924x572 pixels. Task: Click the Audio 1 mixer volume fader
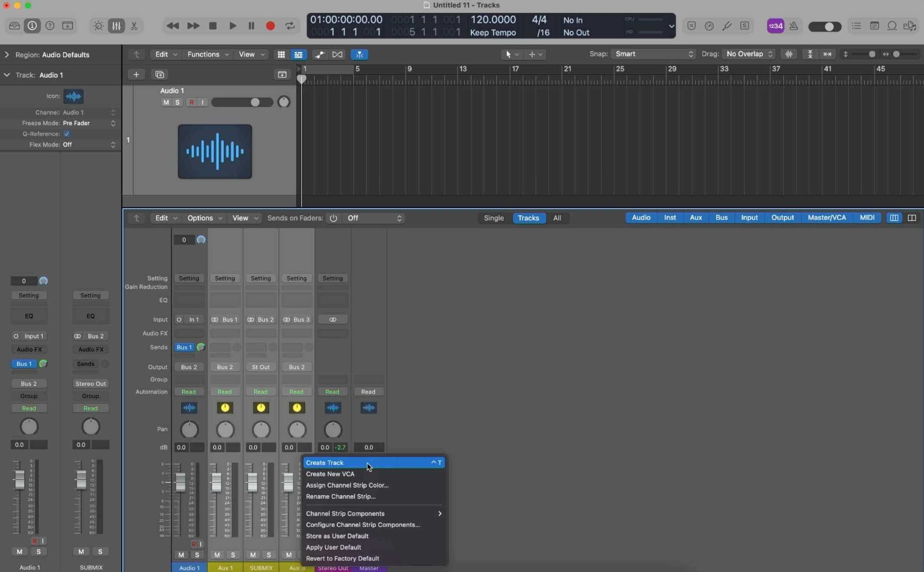click(180, 482)
